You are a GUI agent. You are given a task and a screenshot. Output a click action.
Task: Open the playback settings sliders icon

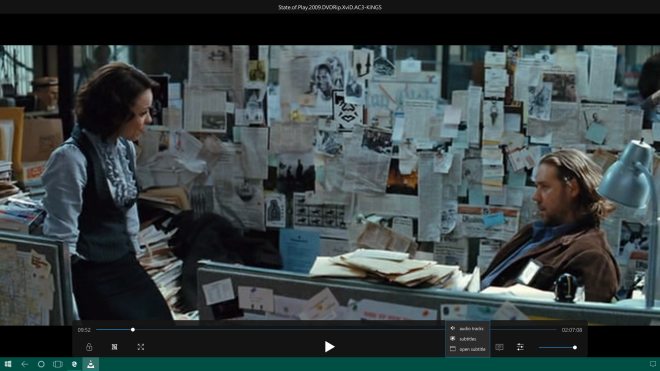point(520,347)
